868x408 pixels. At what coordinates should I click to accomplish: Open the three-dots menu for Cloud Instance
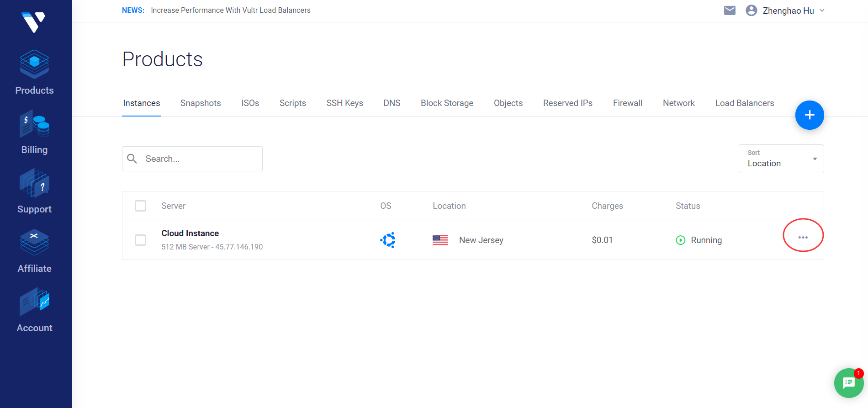(x=803, y=238)
